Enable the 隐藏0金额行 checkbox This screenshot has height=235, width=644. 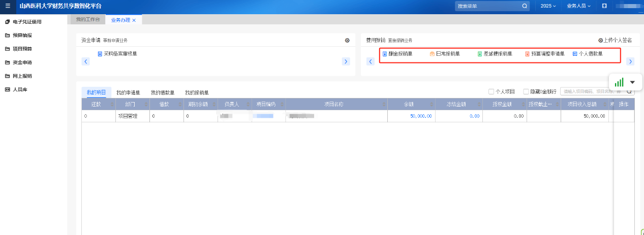point(526,92)
